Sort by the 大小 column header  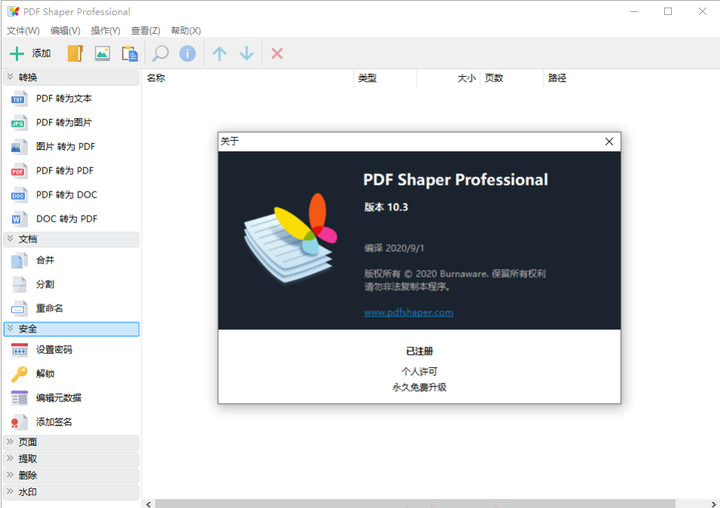click(449, 78)
